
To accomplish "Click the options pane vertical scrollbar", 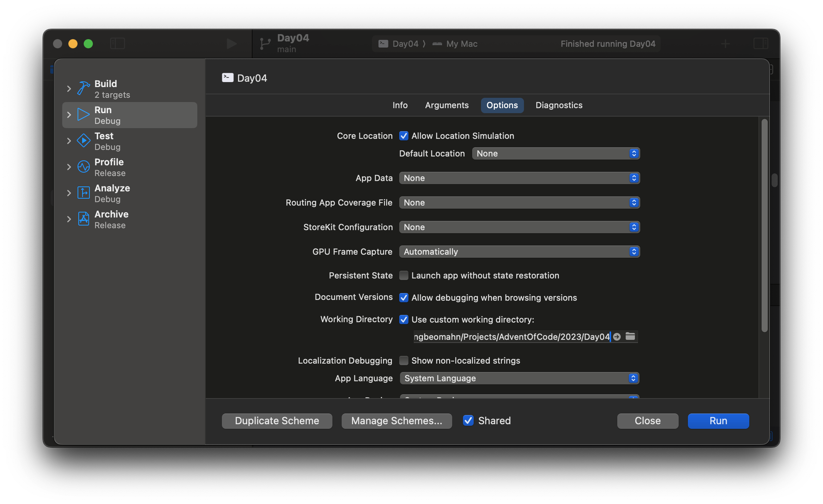I will (x=764, y=226).
